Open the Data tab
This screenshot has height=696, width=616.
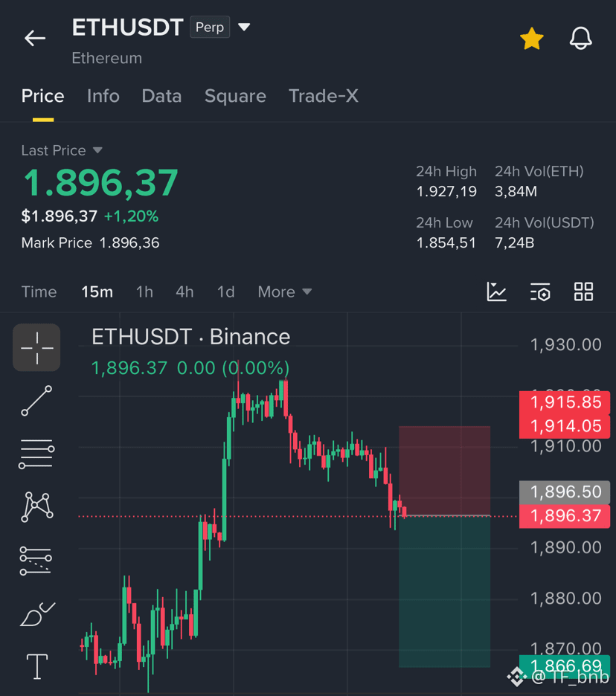[x=161, y=97]
